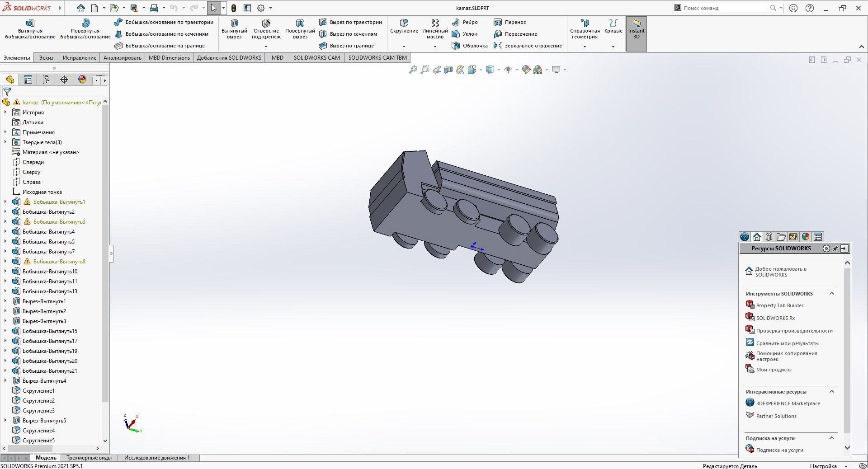Choose Бобышка/основание по сечениям
Viewport: 868px width, 469px height.
[x=161, y=34]
